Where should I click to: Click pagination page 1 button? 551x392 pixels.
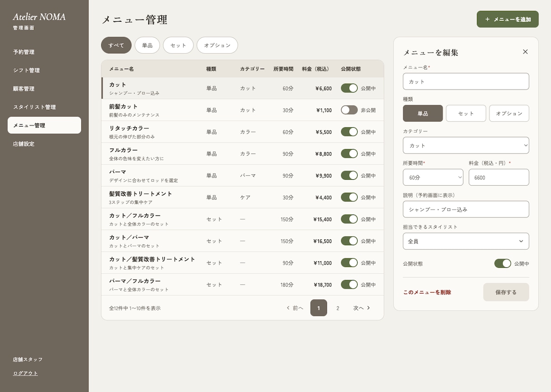[318, 308]
